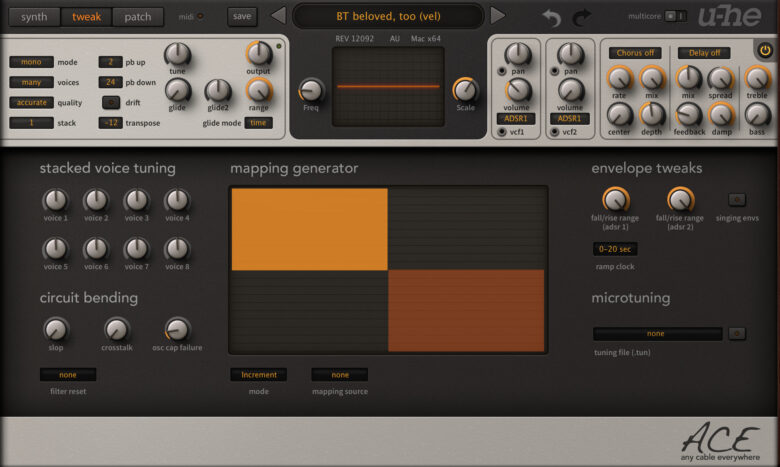Open the transpose value -12 selector
The image size is (780, 467).
[110, 123]
